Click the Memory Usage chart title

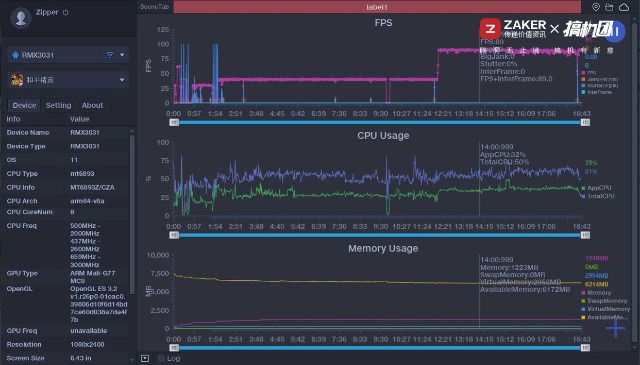[x=383, y=248]
